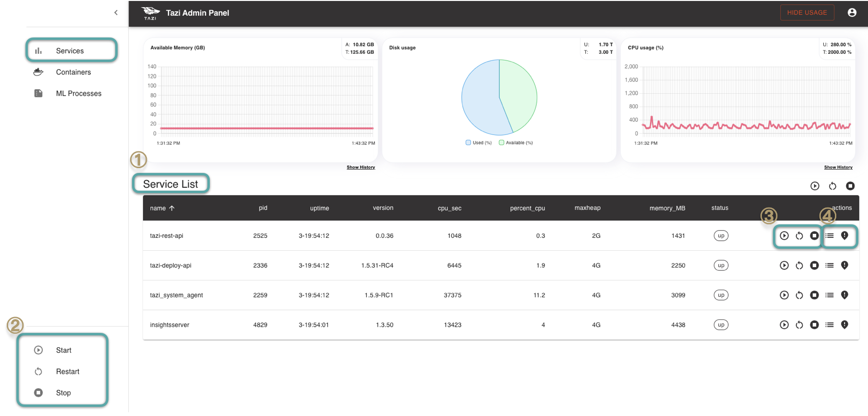
Task: Click the pid column header
Action: pos(263,208)
